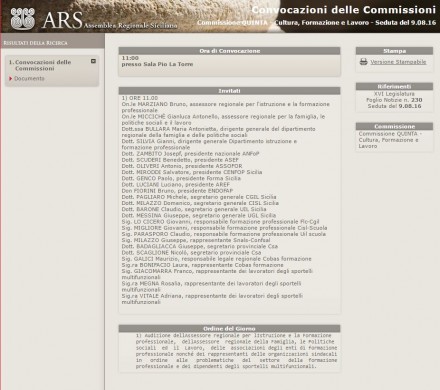Click the Sig. GALICI Maurizio entry

(x=217, y=259)
